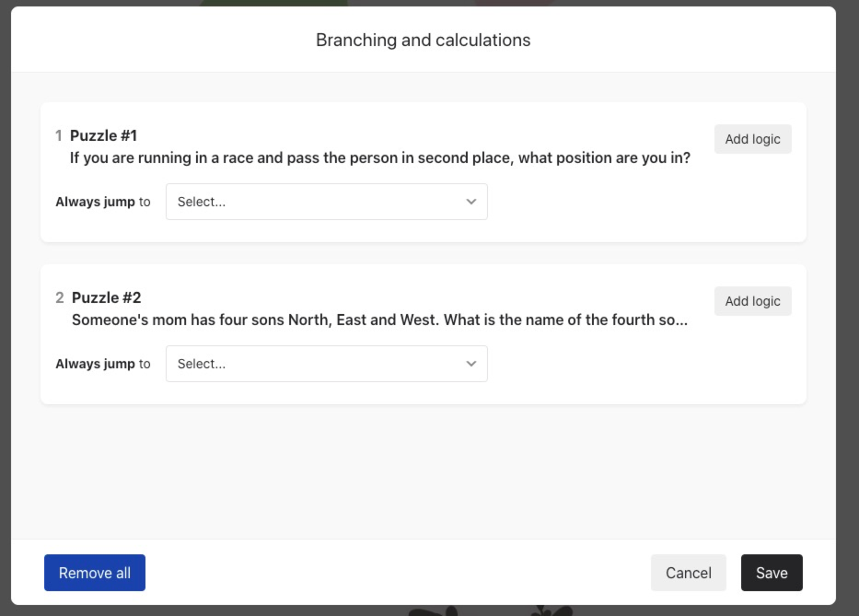Open the jump-to dropdown for Puzzle #1
This screenshot has height=616, width=859.
(327, 202)
